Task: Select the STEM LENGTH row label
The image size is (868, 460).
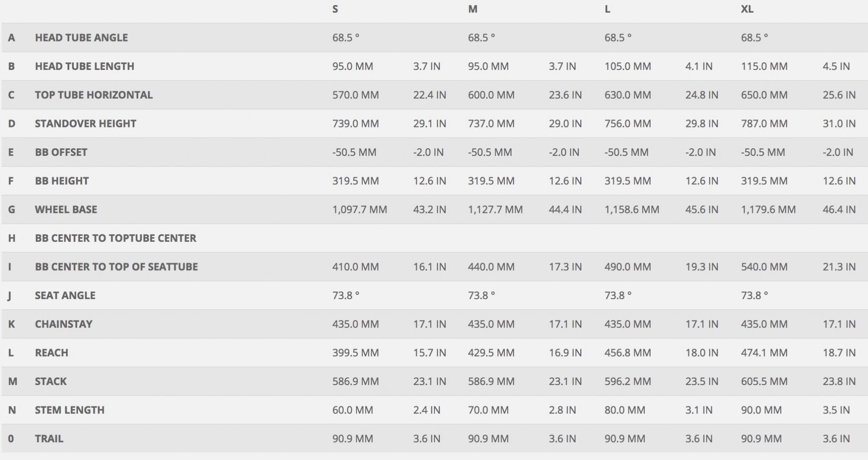Action: pos(70,410)
